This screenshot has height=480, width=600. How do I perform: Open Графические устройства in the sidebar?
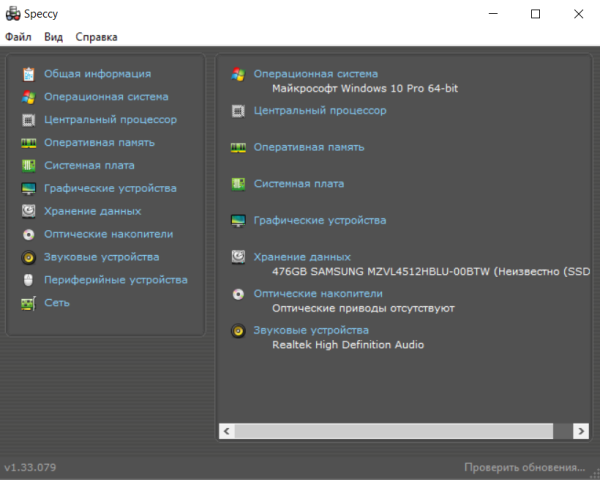[110, 188]
